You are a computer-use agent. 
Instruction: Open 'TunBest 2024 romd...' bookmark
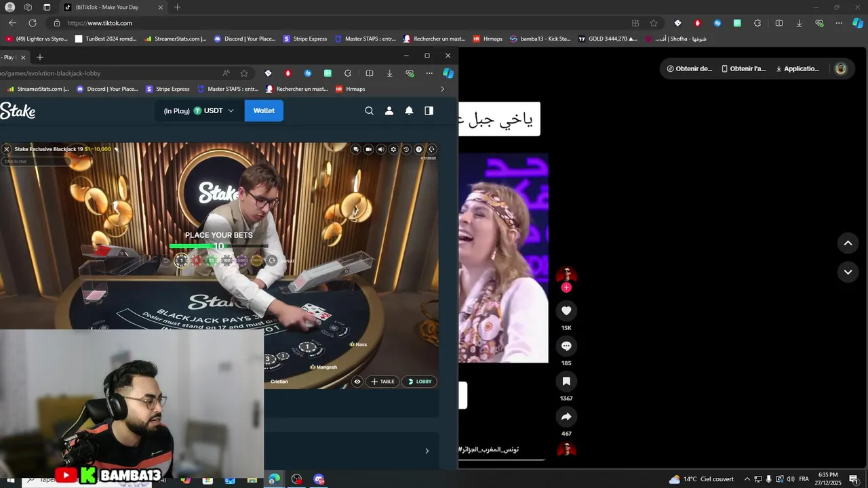click(x=106, y=39)
